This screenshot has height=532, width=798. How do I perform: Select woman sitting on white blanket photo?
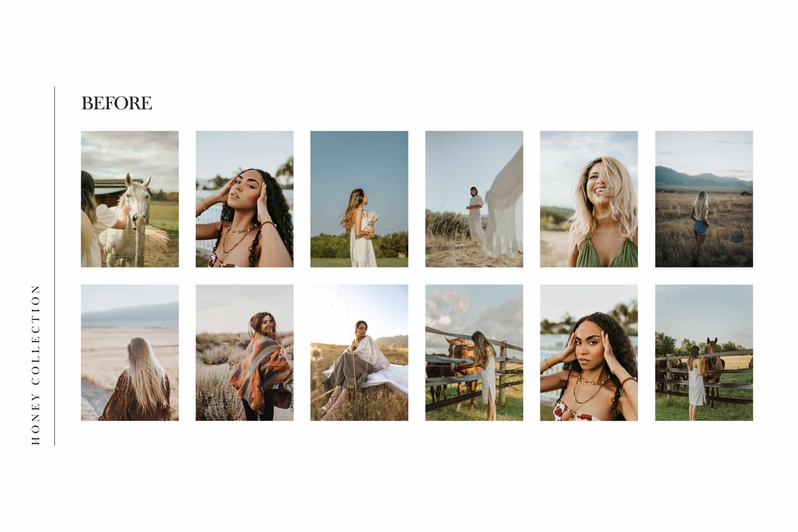coord(359,352)
